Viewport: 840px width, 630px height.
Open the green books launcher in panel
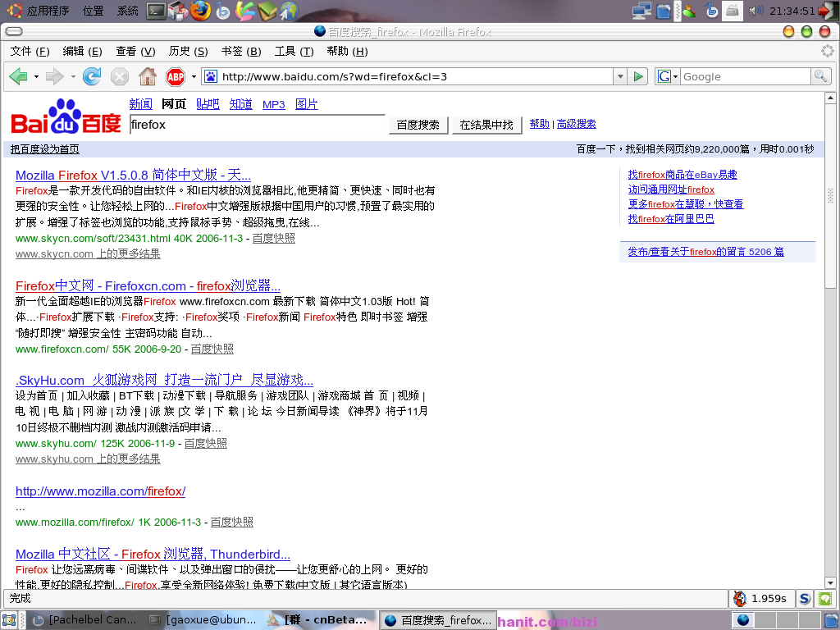click(x=267, y=11)
